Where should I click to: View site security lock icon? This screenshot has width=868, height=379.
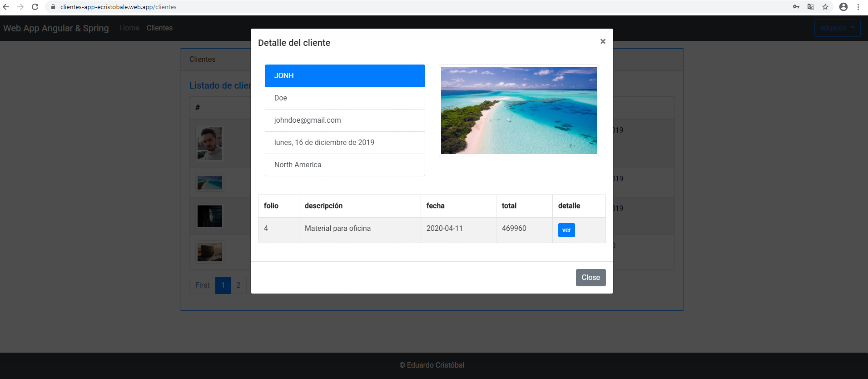[53, 7]
